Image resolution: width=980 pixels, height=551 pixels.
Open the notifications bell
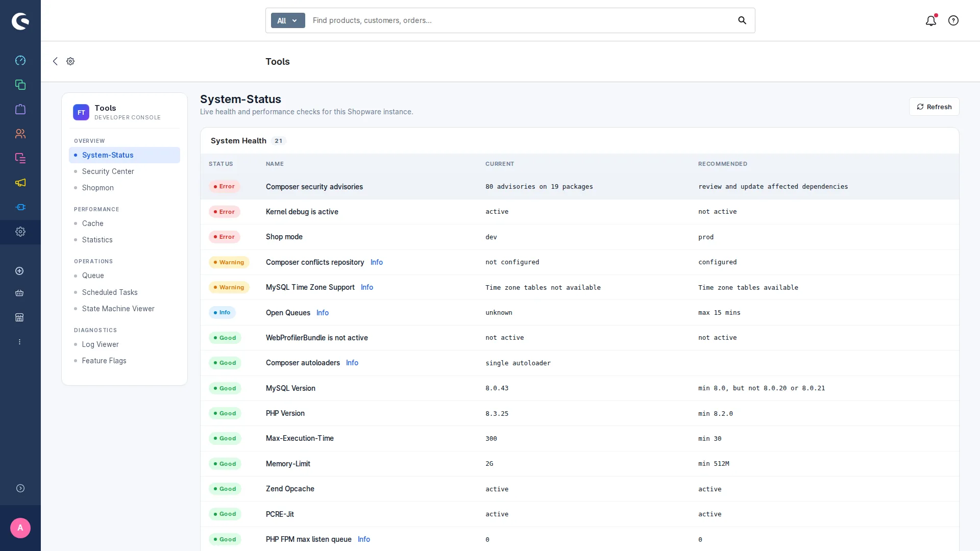pyautogui.click(x=931, y=20)
